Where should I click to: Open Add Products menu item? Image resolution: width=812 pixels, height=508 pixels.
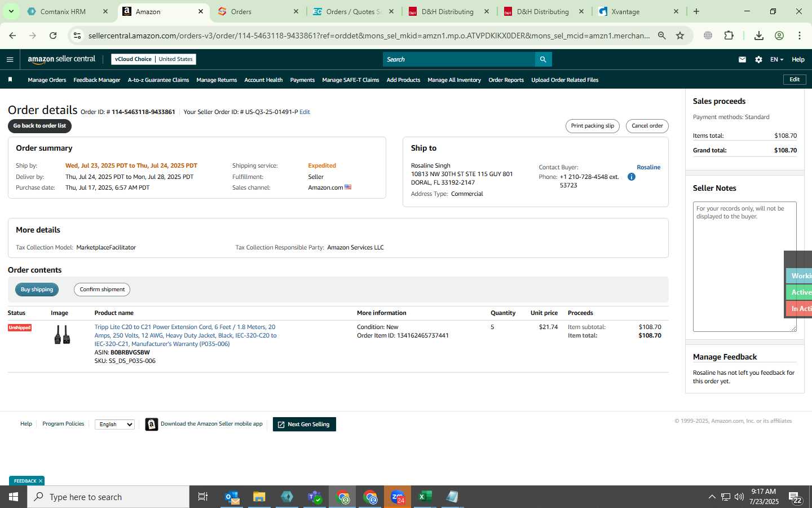click(x=403, y=80)
